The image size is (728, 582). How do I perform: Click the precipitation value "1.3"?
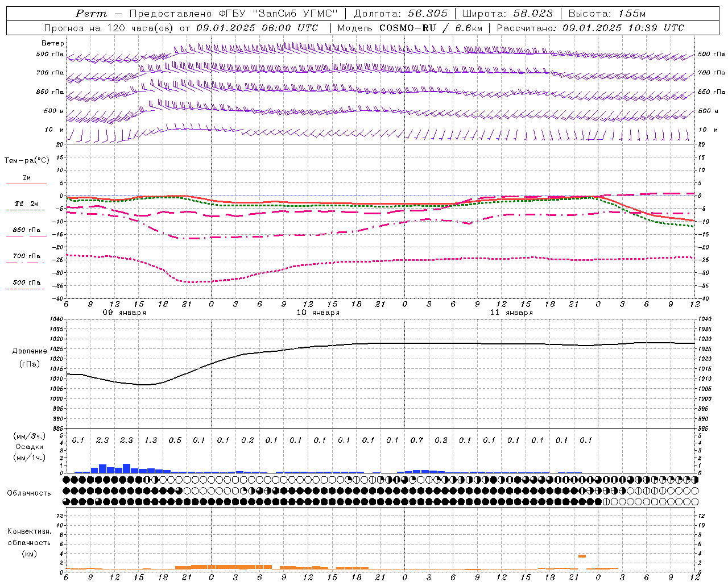pos(151,440)
